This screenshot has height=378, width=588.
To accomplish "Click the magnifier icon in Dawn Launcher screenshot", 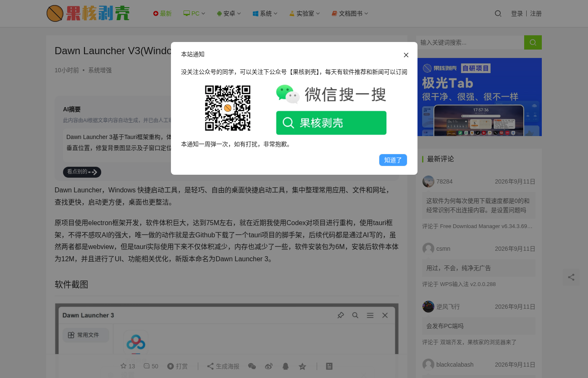I will click(355, 315).
